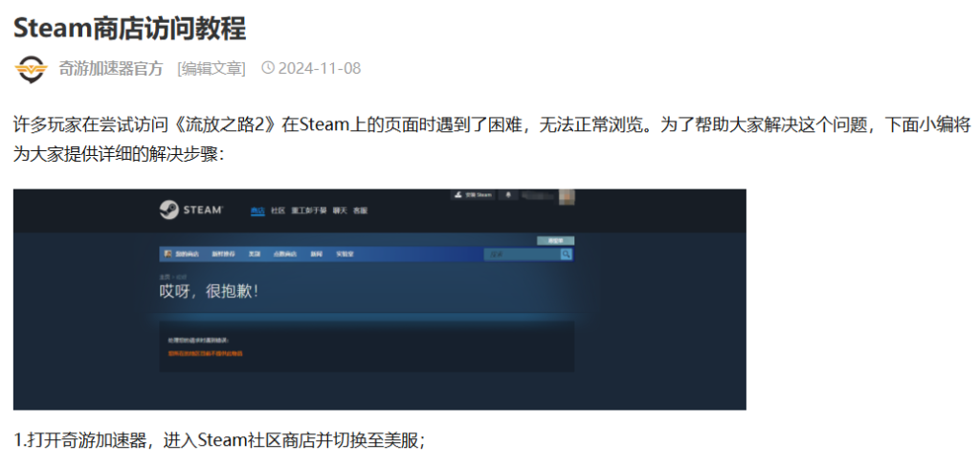Expand the 类别 store menu
The height and width of the screenshot is (465, 980).
tap(254, 254)
